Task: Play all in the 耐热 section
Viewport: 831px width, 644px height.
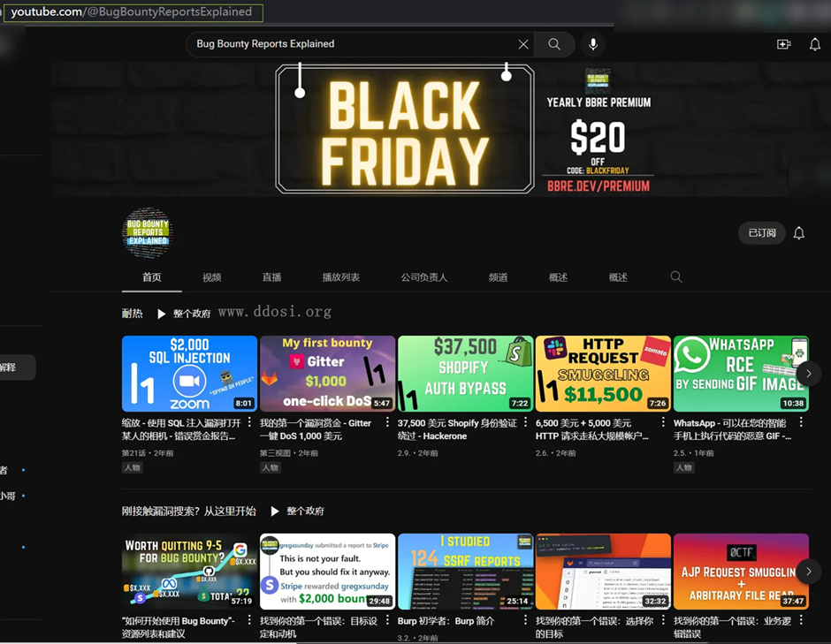Action: pos(184,314)
